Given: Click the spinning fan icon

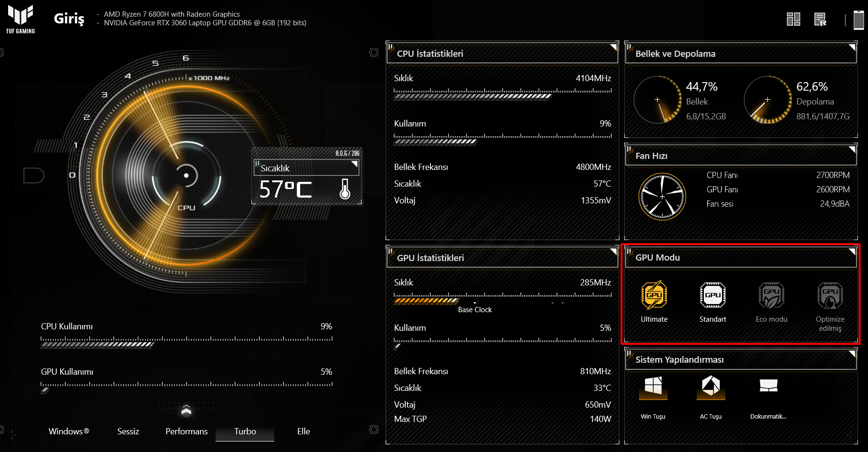Looking at the screenshot, I should point(662,197).
